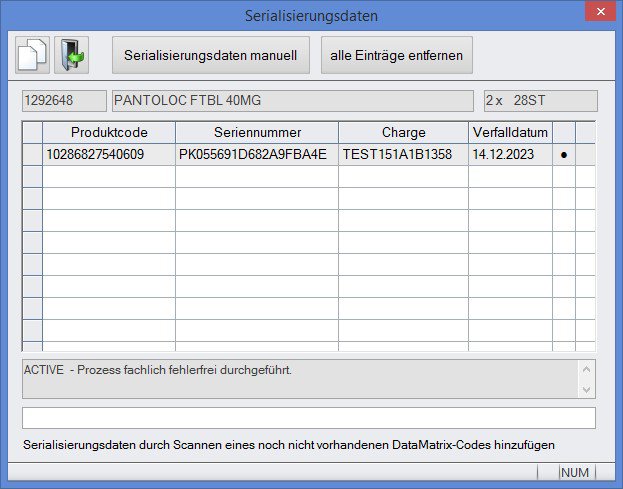The height and width of the screenshot is (489, 623).
Task: Click the table's top-left corner selector cell
Action: (32, 132)
